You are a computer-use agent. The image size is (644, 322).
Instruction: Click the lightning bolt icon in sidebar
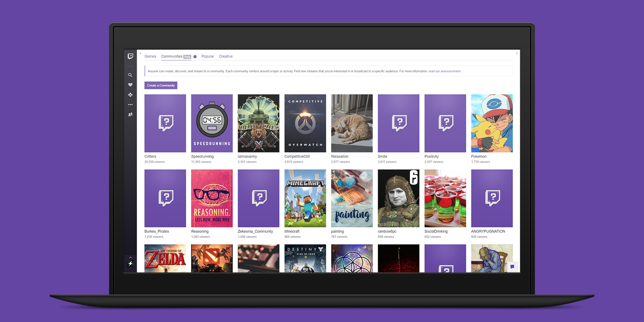[x=130, y=264]
